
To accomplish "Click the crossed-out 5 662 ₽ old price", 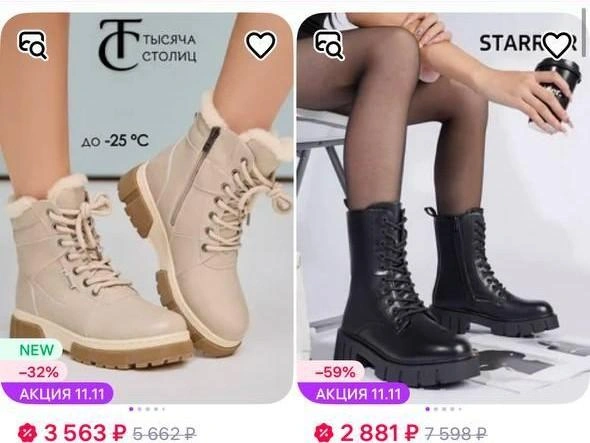I will click(164, 434).
